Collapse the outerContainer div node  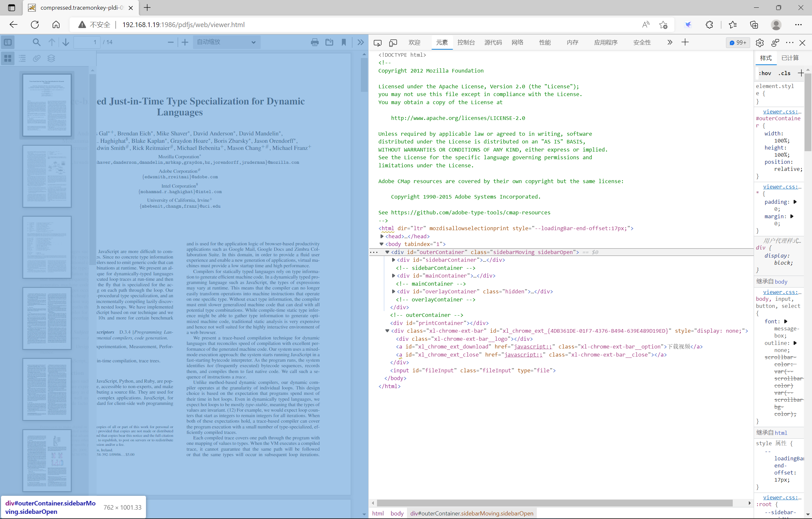(x=387, y=252)
